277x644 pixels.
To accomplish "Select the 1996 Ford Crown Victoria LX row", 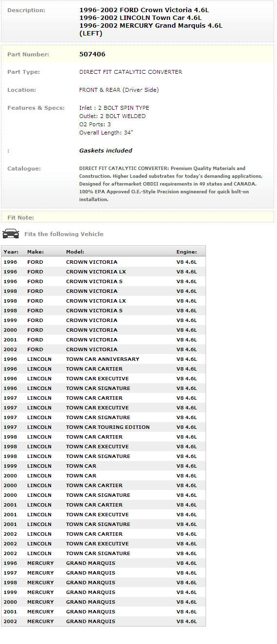I will [x=104, y=272].
